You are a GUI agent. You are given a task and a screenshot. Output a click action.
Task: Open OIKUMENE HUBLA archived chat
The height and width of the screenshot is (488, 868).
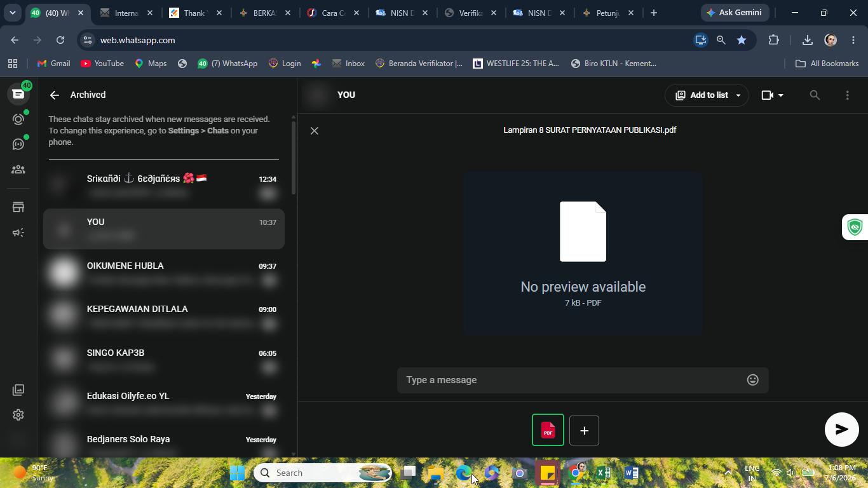(x=164, y=273)
